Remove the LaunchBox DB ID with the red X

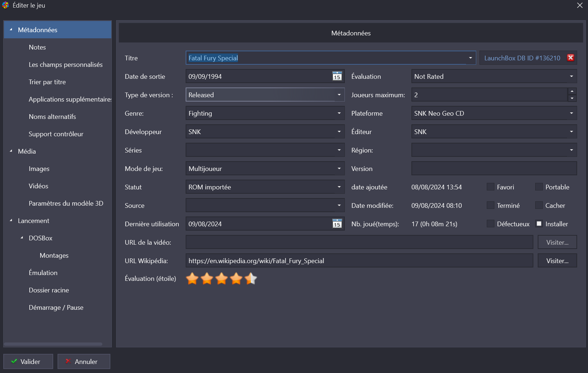tap(571, 58)
